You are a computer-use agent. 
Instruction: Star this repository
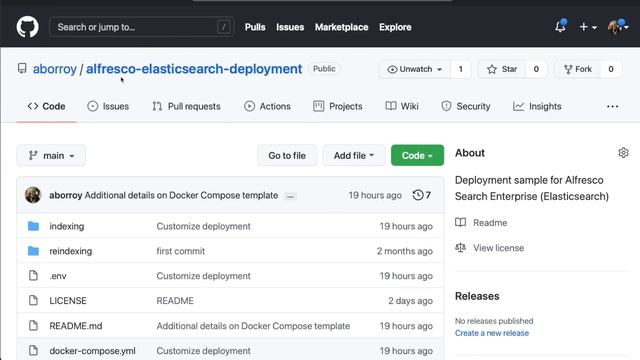pyautogui.click(x=502, y=69)
